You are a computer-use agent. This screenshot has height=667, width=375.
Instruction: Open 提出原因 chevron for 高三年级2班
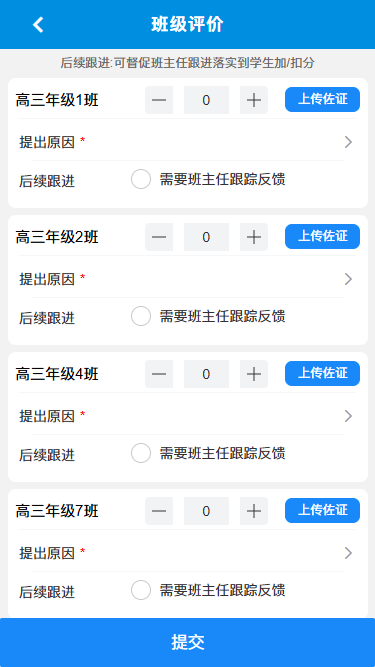tap(348, 279)
